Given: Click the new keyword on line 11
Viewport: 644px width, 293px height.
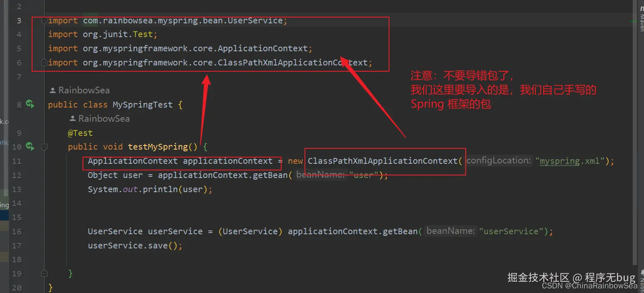Looking at the screenshot, I should point(295,161).
